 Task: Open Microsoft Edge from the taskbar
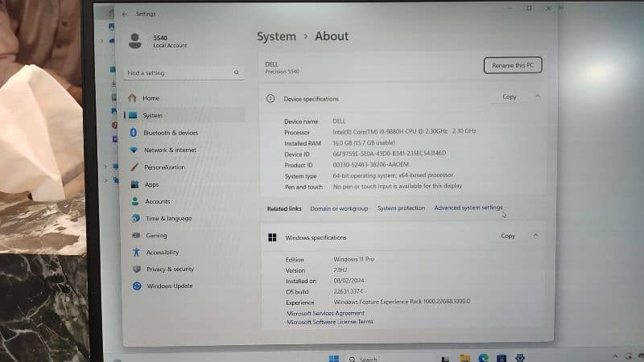pyautogui.click(x=485, y=358)
